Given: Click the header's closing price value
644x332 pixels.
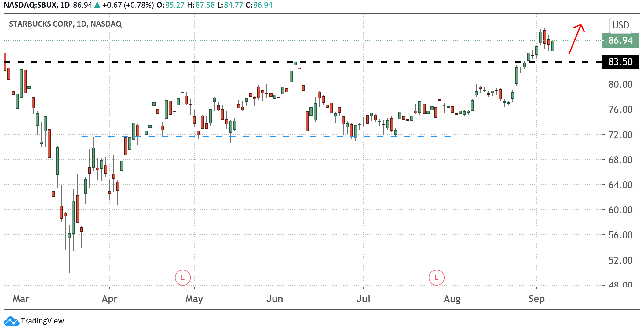Looking at the screenshot, I should pos(263,5).
